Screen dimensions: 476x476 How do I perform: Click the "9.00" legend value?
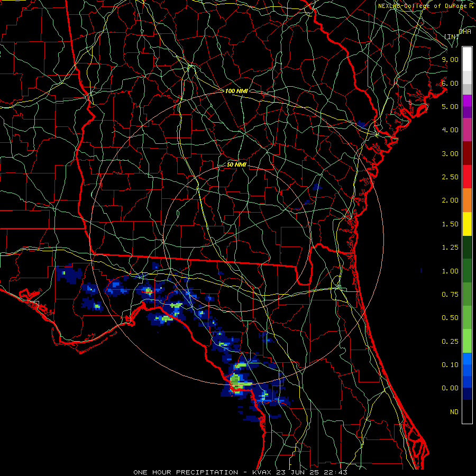(x=450, y=59)
